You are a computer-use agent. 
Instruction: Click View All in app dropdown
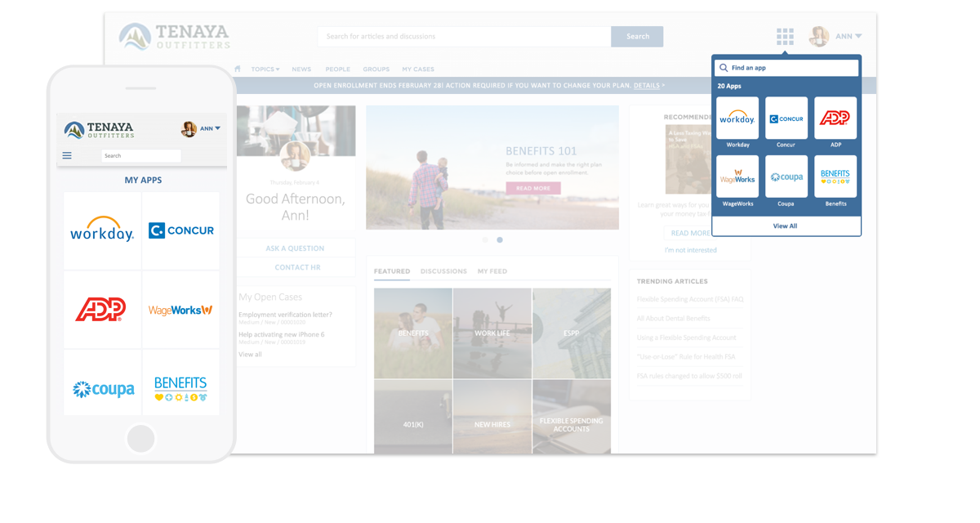pyautogui.click(x=786, y=226)
